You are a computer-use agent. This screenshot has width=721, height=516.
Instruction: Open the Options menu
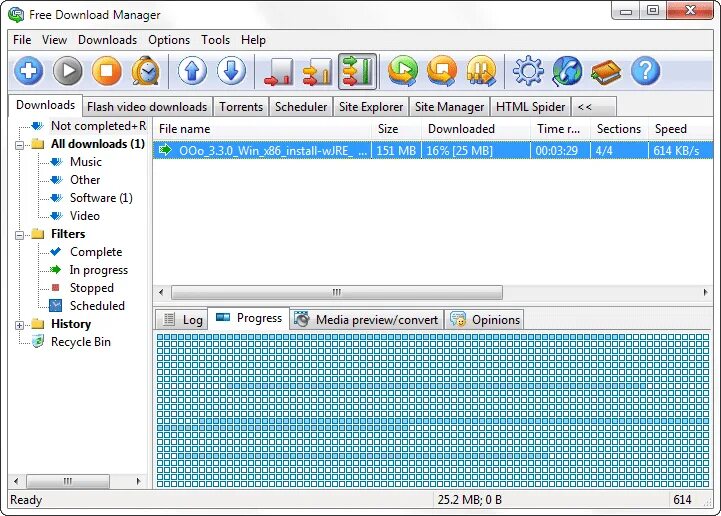click(x=169, y=40)
